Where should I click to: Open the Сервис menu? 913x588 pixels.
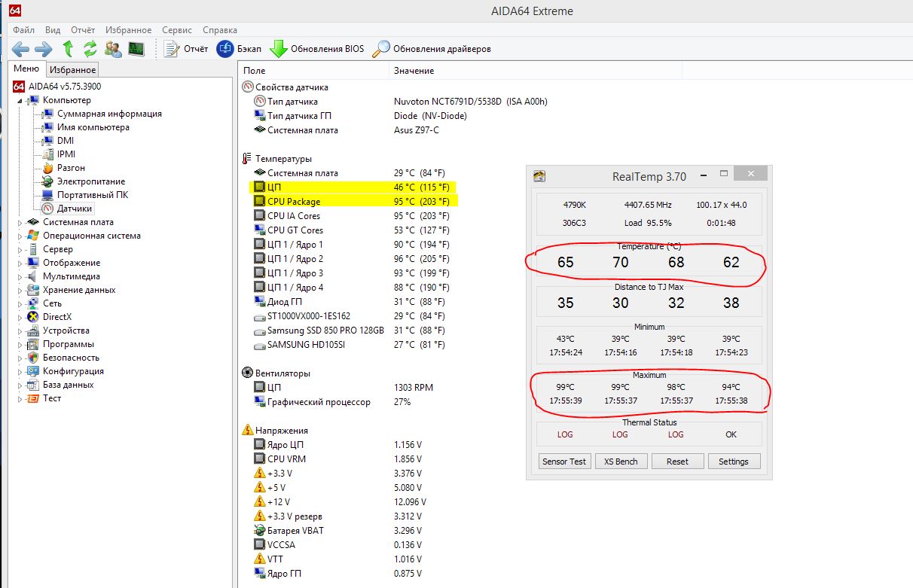tap(177, 30)
